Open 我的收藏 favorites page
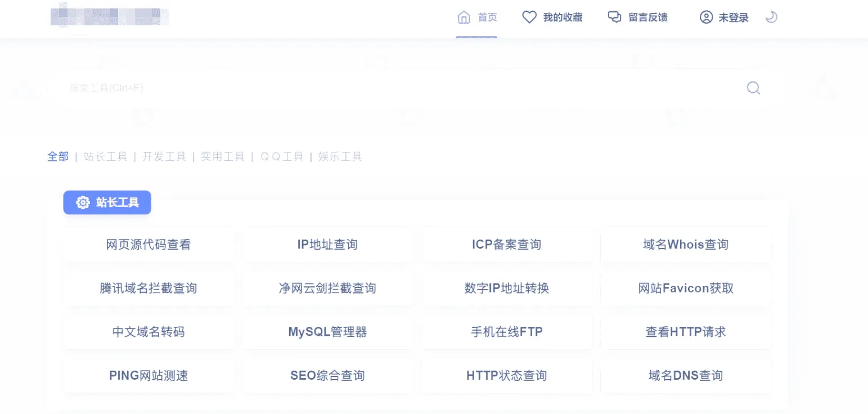The width and height of the screenshot is (868, 414). [562, 17]
